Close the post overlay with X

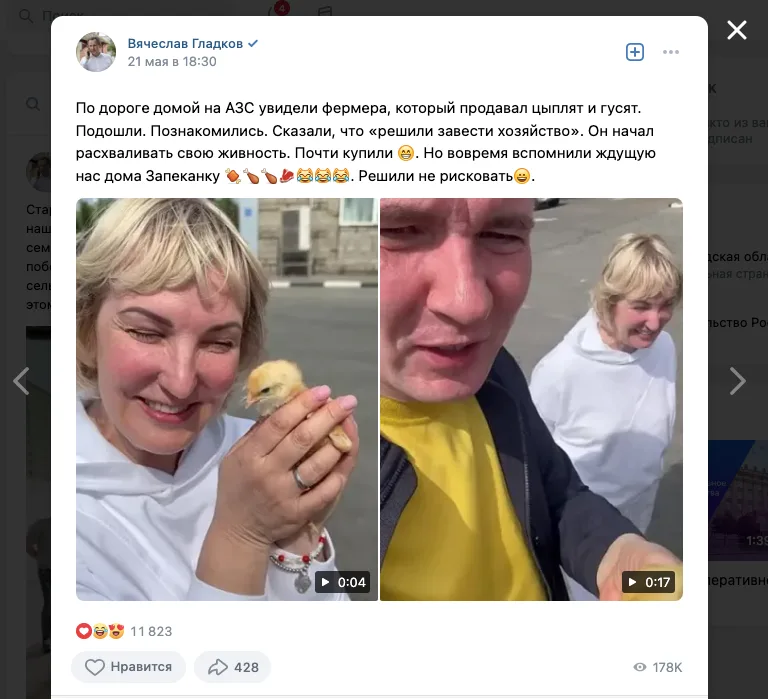point(737,30)
